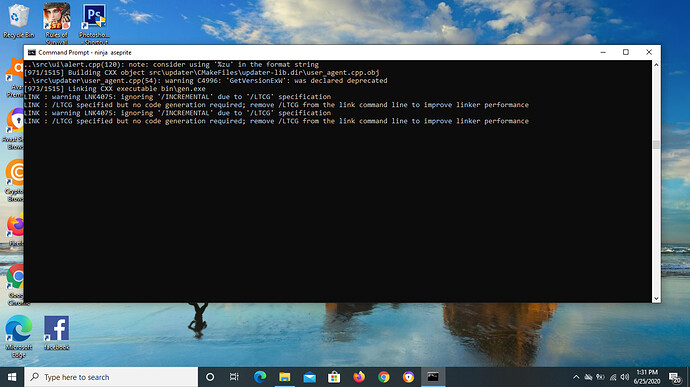Minimize the Command Prompt window
The height and width of the screenshot is (387, 690).
pyautogui.click(x=603, y=52)
